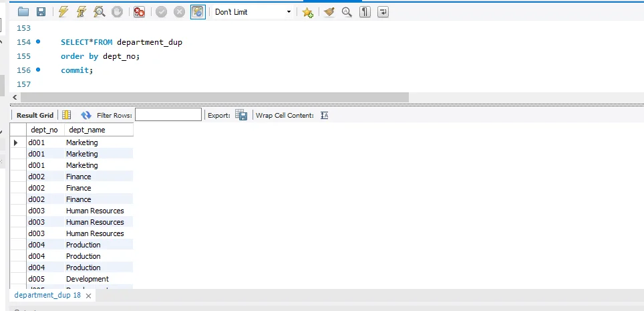Click into the Filter Rows input field
This screenshot has width=644, height=311.
click(168, 115)
